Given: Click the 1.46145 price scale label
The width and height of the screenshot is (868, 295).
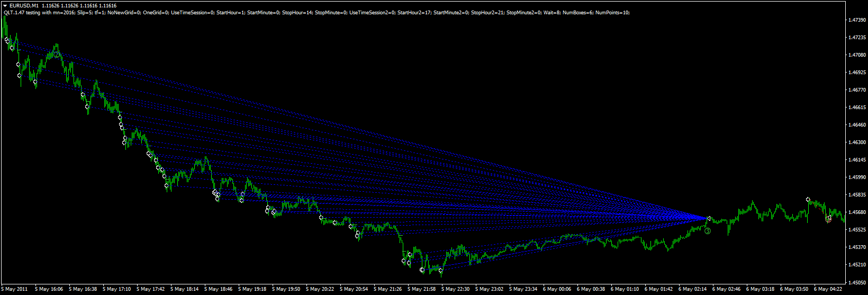Looking at the screenshot, I should [x=857, y=160].
